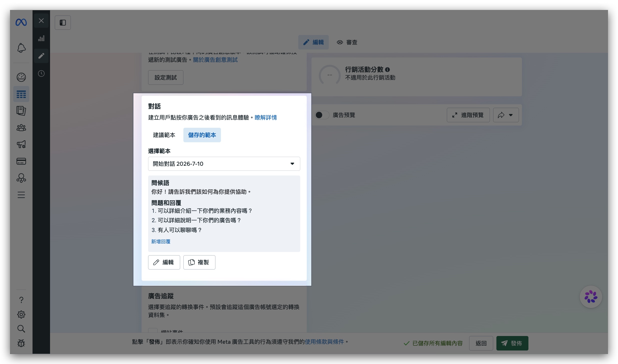Select the 建議範本 tab
Image resolution: width=618 pixels, height=364 pixels.
[164, 135]
